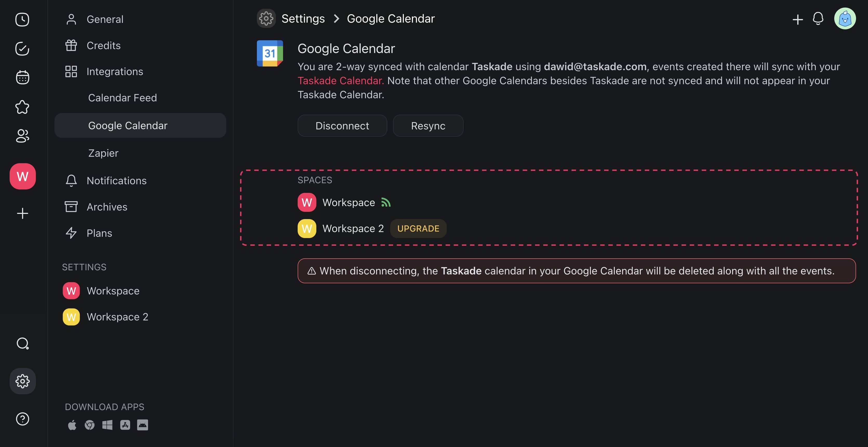The width and height of the screenshot is (868, 447).
Task: Click the plus icon in top bar
Action: pyautogui.click(x=797, y=19)
